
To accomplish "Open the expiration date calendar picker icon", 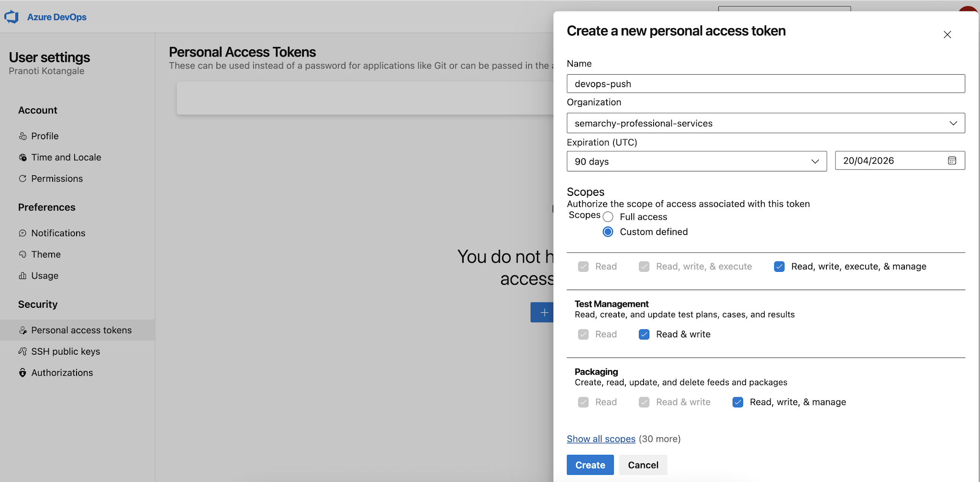I will click(x=952, y=161).
